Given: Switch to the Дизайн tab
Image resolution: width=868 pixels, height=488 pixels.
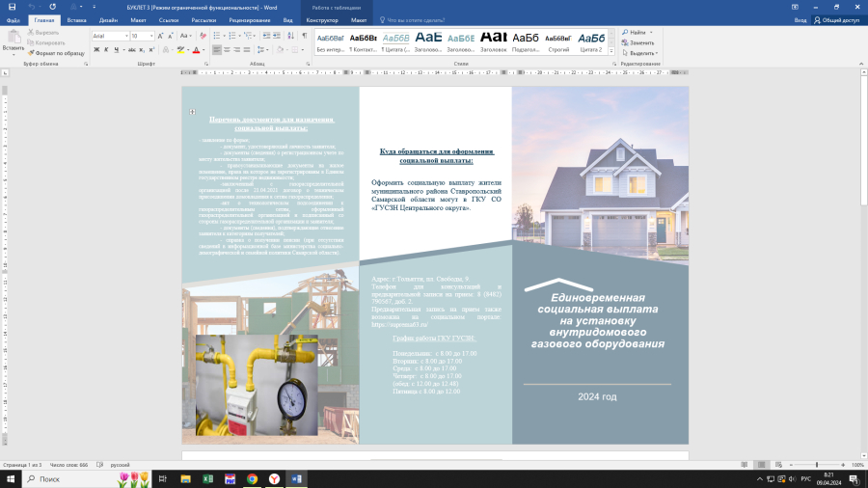Looking at the screenshot, I should click(108, 20).
